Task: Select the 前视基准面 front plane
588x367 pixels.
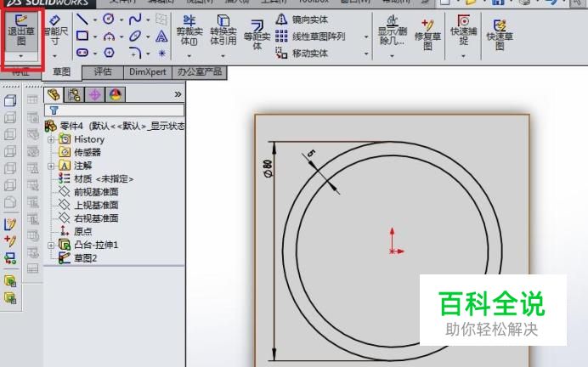Action: pyautogui.click(x=89, y=192)
